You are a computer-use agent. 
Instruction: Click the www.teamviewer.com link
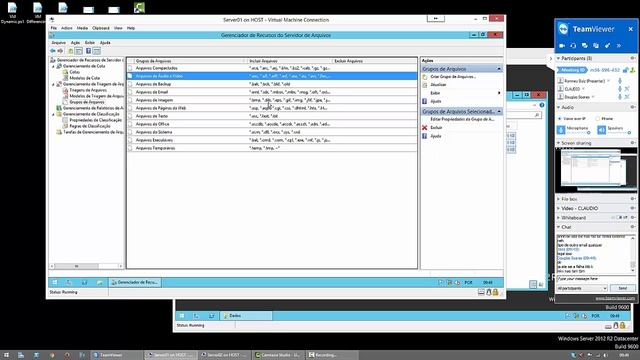615,298
